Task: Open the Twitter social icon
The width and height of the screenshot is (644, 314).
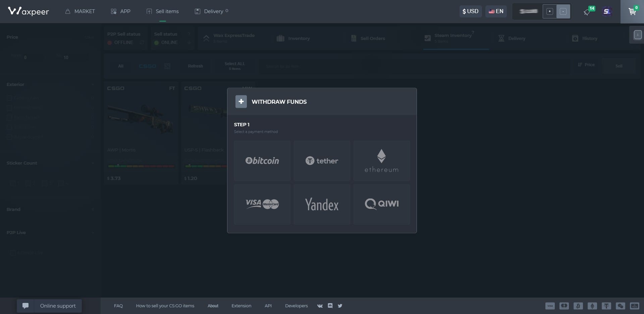Action: point(340,306)
